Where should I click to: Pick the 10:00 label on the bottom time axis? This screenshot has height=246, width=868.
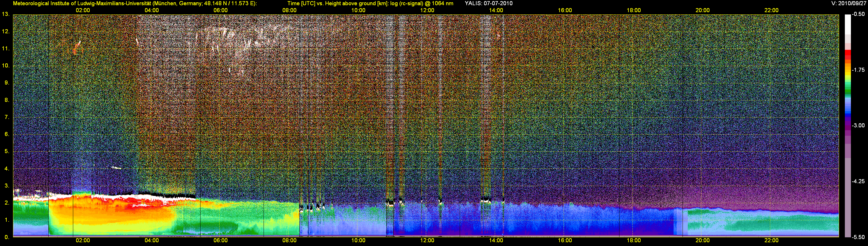coord(358,241)
